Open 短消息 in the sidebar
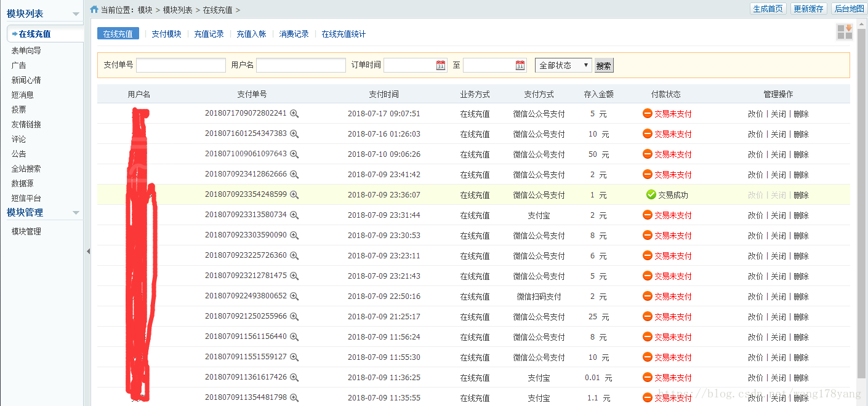This screenshot has width=868, height=406. coord(22,95)
